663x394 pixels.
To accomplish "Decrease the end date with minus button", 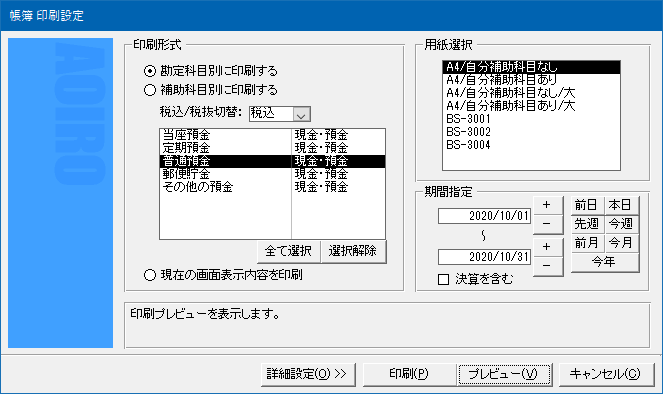I will point(548,266).
